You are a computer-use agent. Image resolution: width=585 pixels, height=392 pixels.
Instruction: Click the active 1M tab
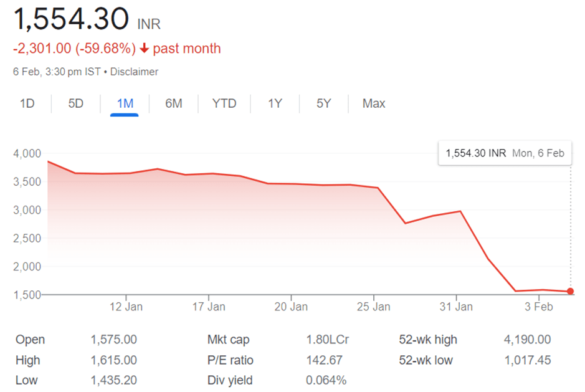tap(125, 103)
